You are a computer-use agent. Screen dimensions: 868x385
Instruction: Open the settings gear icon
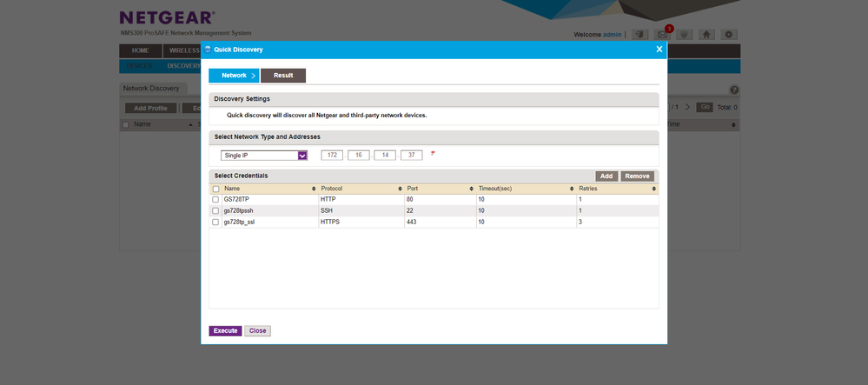pyautogui.click(x=729, y=35)
